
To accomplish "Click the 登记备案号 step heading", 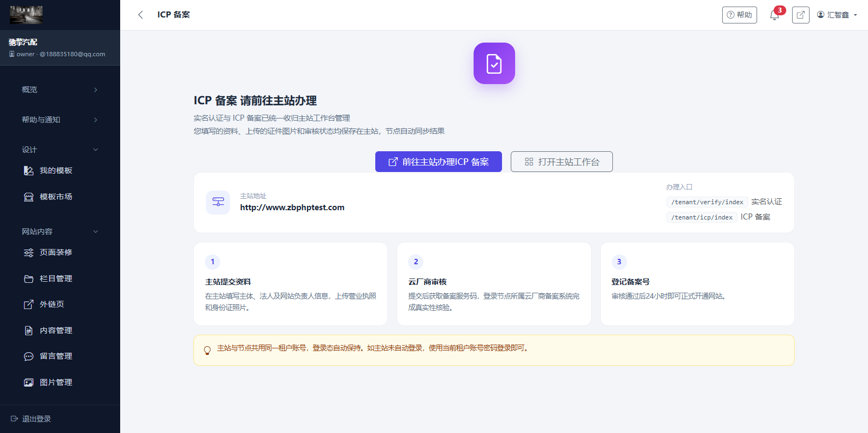I will pyautogui.click(x=630, y=282).
